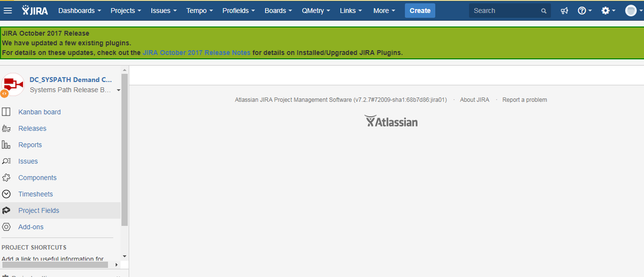
Task: Click the Atlassian footer logo
Action: coord(391,121)
